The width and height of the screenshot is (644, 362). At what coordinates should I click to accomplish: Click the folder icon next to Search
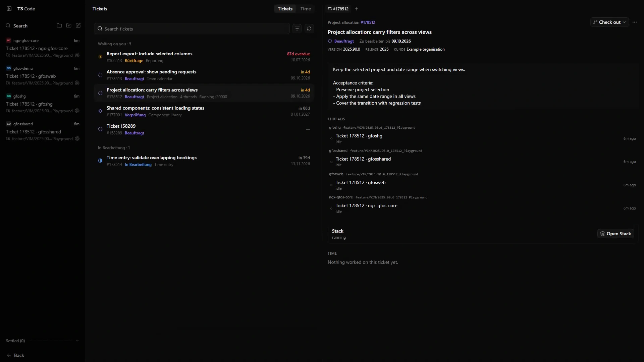point(59,25)
